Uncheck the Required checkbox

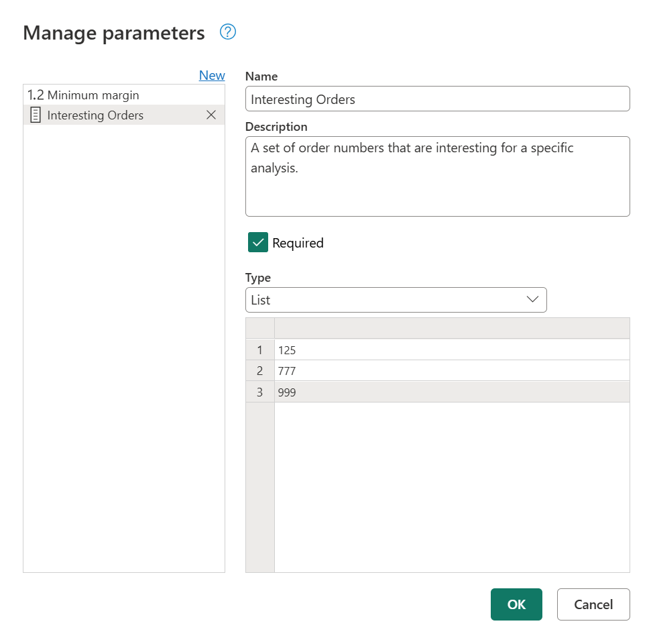(257, 242)
